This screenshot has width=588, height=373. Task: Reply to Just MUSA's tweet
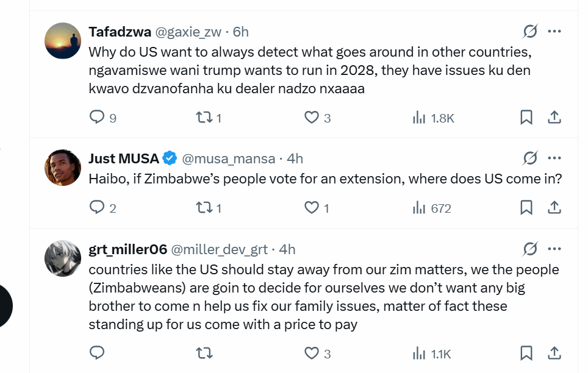tap(97, 208)
